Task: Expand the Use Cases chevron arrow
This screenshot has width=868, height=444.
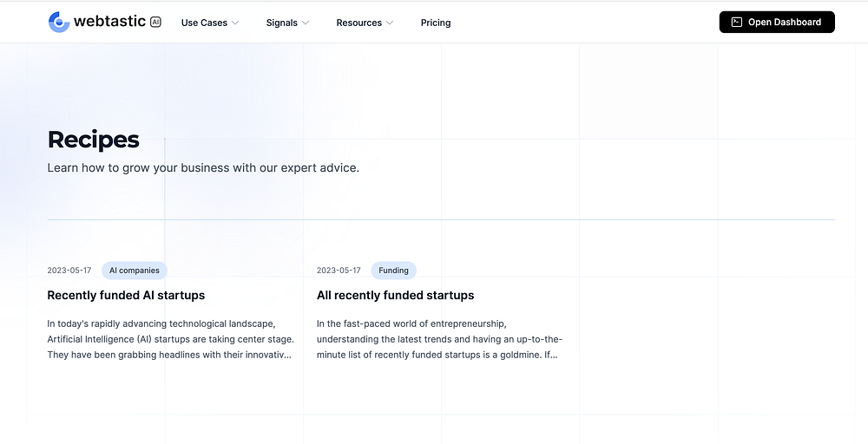Action: point(235,23)
